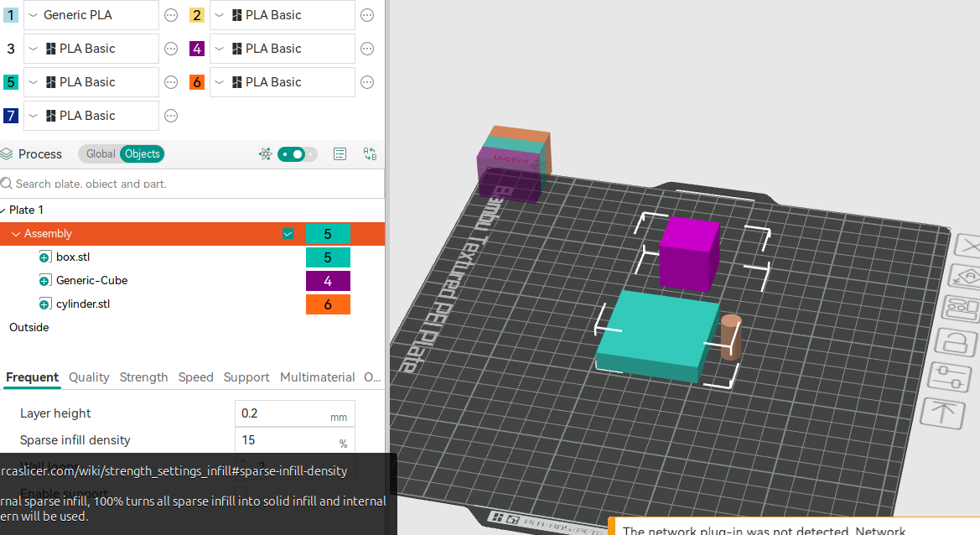
Task: Click the up-arrow icon on the plate toolbar
Action: coord(943,413)
